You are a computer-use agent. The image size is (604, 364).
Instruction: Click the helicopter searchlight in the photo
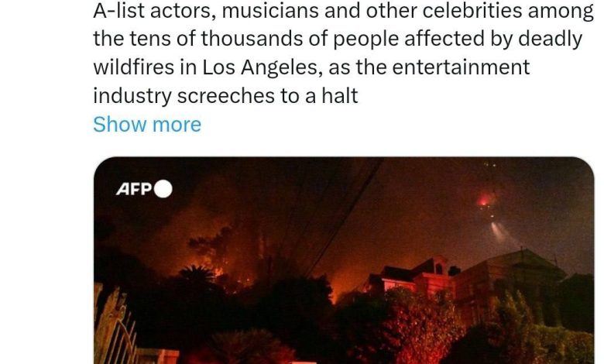[x=503, y=233]
